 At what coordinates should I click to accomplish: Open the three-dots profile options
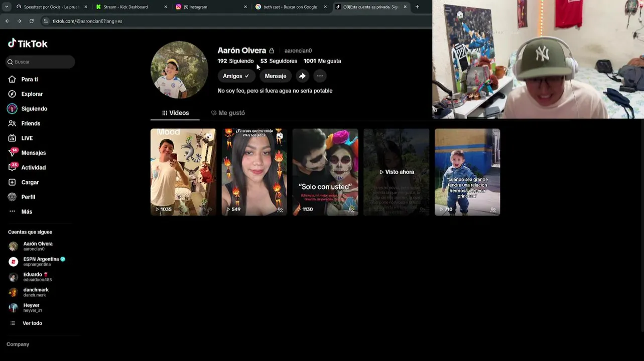point(320,76)
